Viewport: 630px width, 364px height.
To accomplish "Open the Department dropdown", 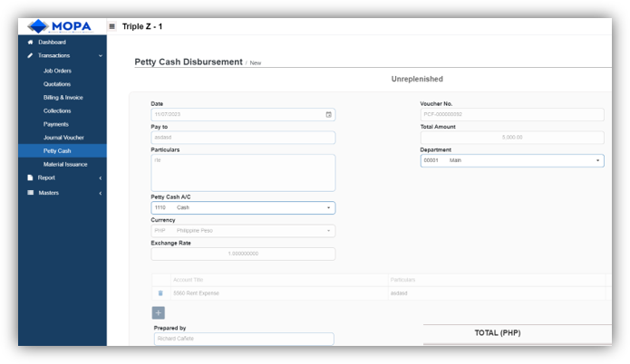I will point(512,160).
